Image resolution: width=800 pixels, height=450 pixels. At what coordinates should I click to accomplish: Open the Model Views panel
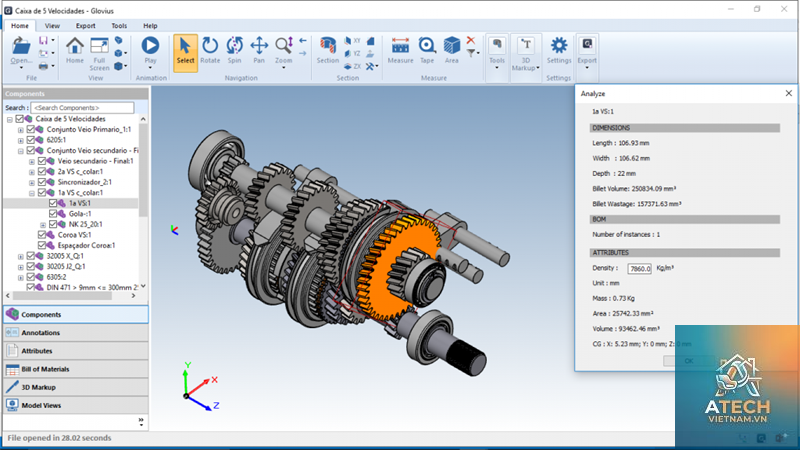click(76, 405)
